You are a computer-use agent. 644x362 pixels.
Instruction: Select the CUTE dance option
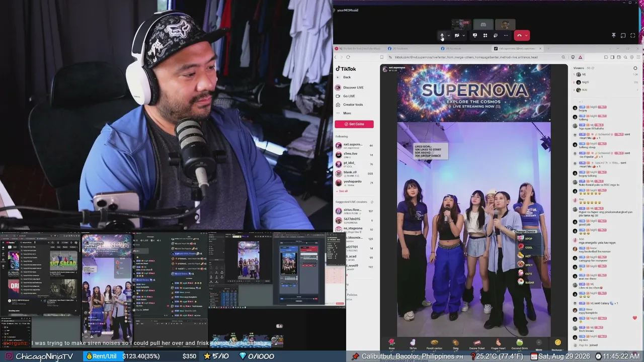(x=525, y=274)
